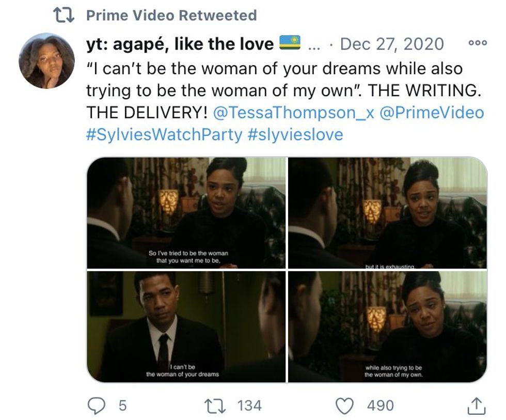This screenshot has width=506, height=420.
Task: View the top-left image 'So I've tried to be'
Action: click(x=186, y=212)
